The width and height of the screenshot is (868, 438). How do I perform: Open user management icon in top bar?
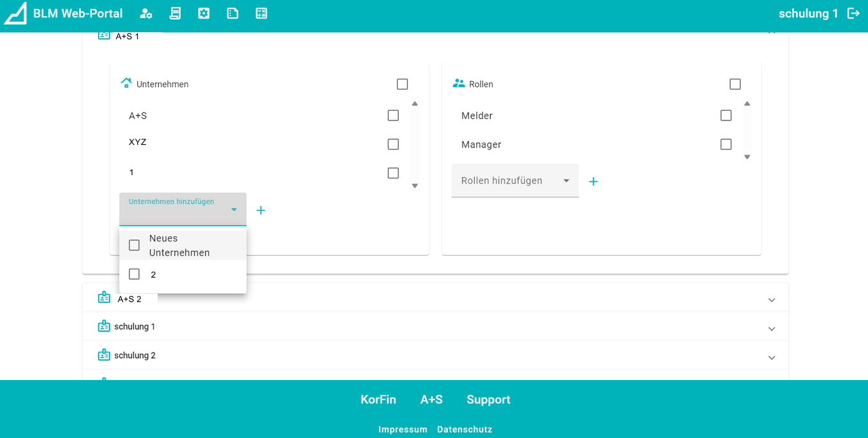point(146,14)
